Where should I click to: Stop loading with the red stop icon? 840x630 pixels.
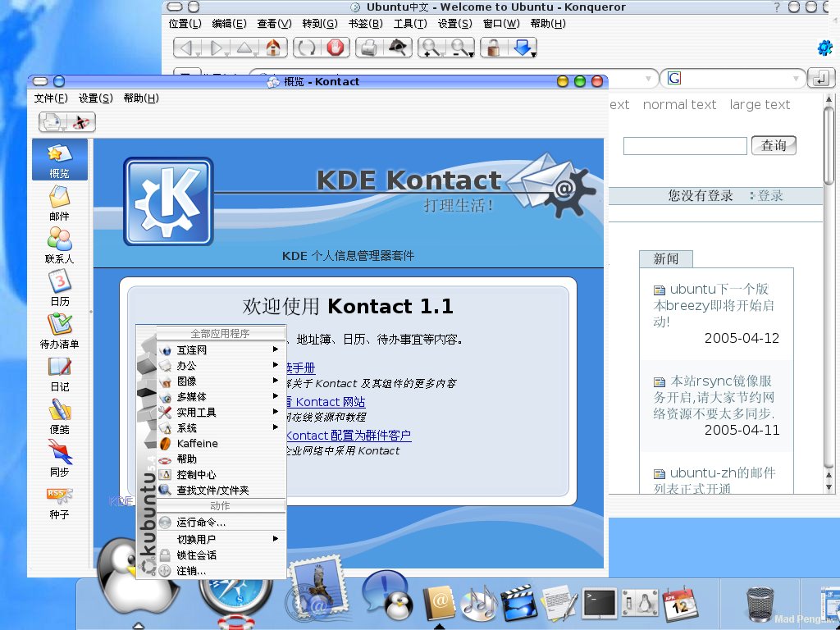coord(336,48)
